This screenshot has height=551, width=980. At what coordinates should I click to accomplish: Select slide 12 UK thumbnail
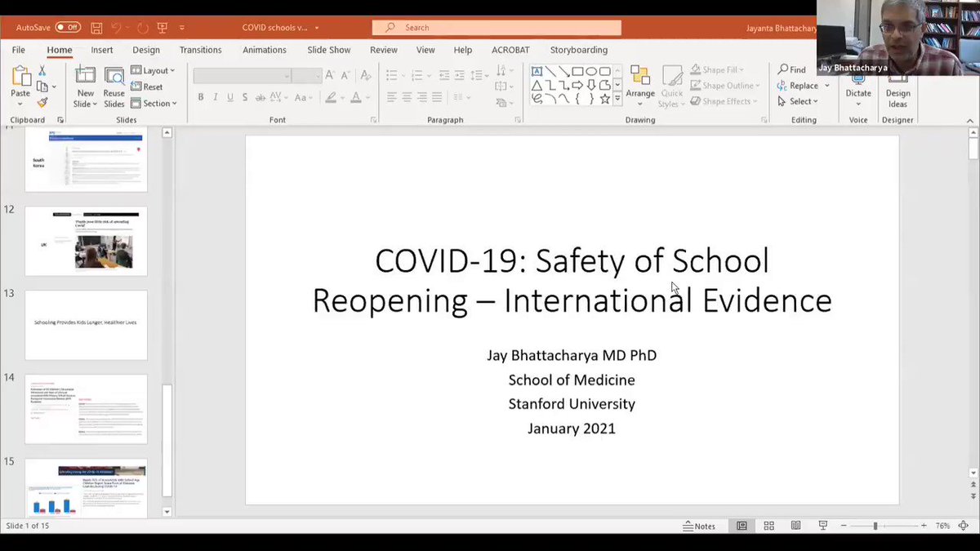pyautogui.click(x=86, y=241)
